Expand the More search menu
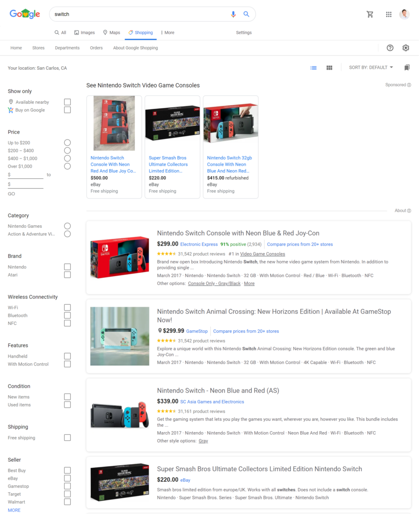Image resolution: width=420 pixels, height=514 pixels. coord(168,33)
